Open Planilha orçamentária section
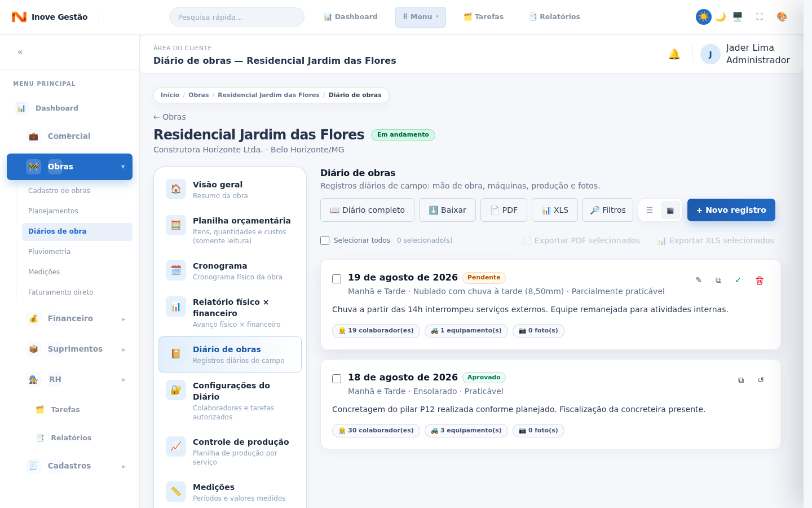The height and width of the screenshot is (508, 812). coord(230,230)
